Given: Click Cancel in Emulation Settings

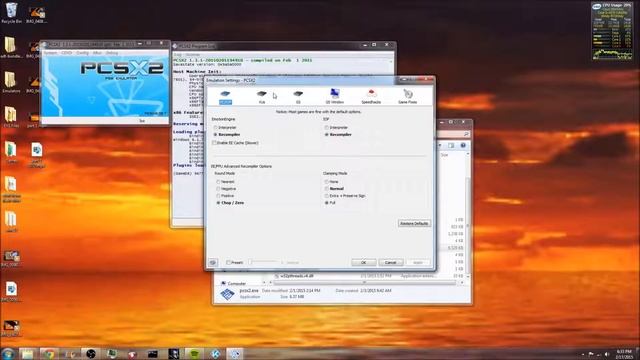Looking at the screenshot, I should click(x=391, y=262).
